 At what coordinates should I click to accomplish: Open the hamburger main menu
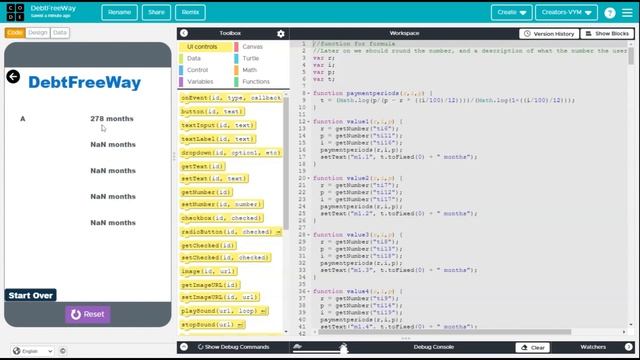point(627,13)
